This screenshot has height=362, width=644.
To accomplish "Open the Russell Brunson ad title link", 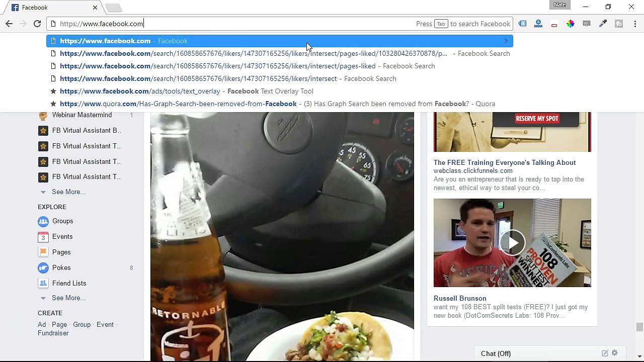I will (460, 298).
